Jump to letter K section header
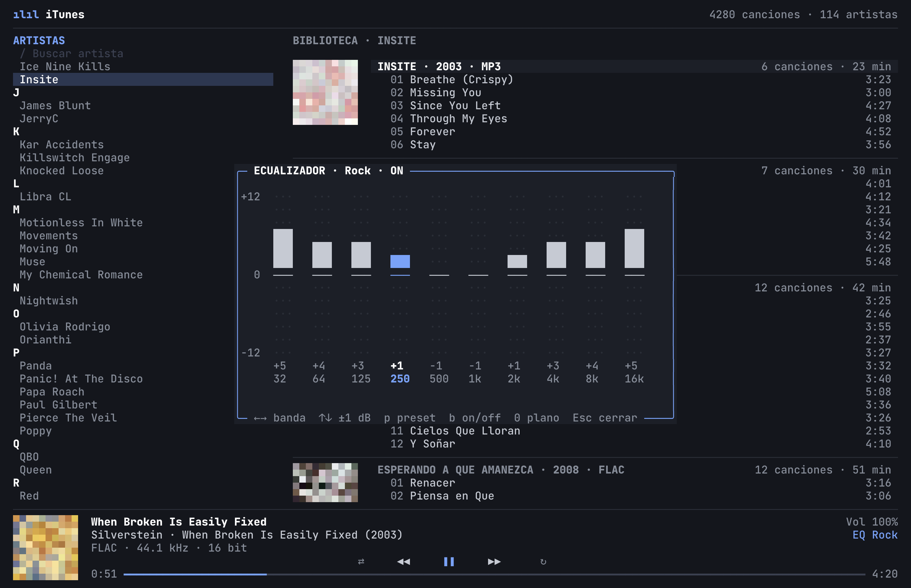 16,132
